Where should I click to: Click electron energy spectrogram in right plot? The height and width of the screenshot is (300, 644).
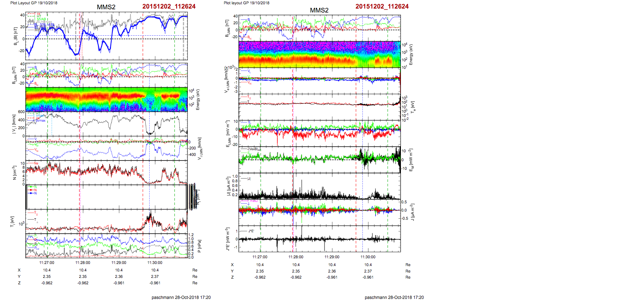click(x=320, y=54)
